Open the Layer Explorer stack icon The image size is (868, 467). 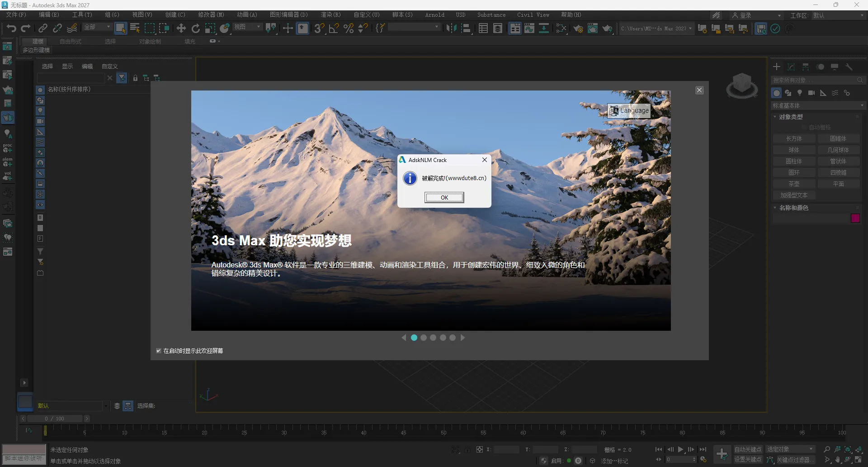click(498, 29)
